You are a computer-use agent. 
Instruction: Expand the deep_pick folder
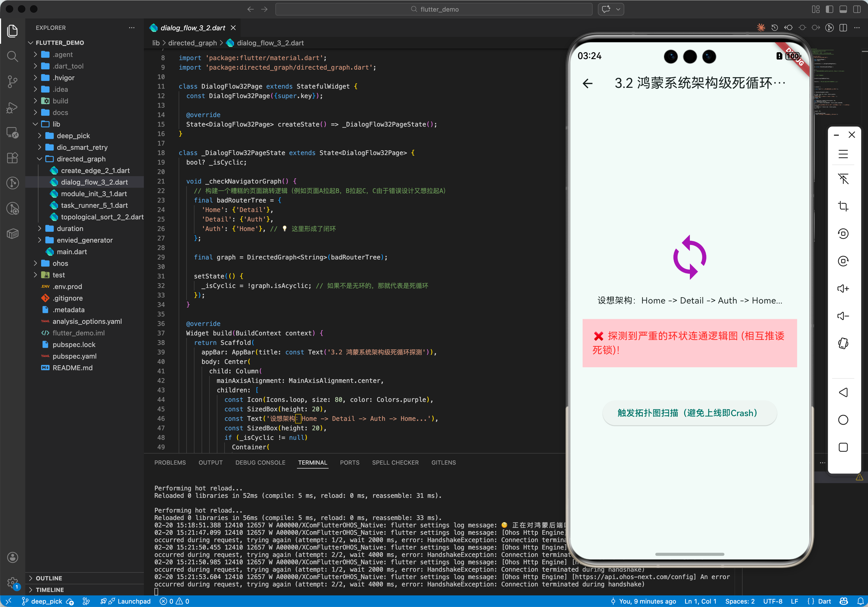pos(73,136)
